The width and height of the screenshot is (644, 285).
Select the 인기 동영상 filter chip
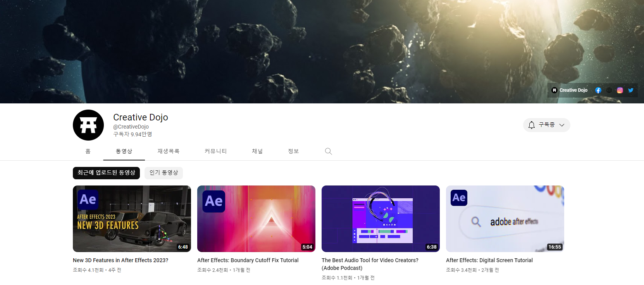click(164, 173)
